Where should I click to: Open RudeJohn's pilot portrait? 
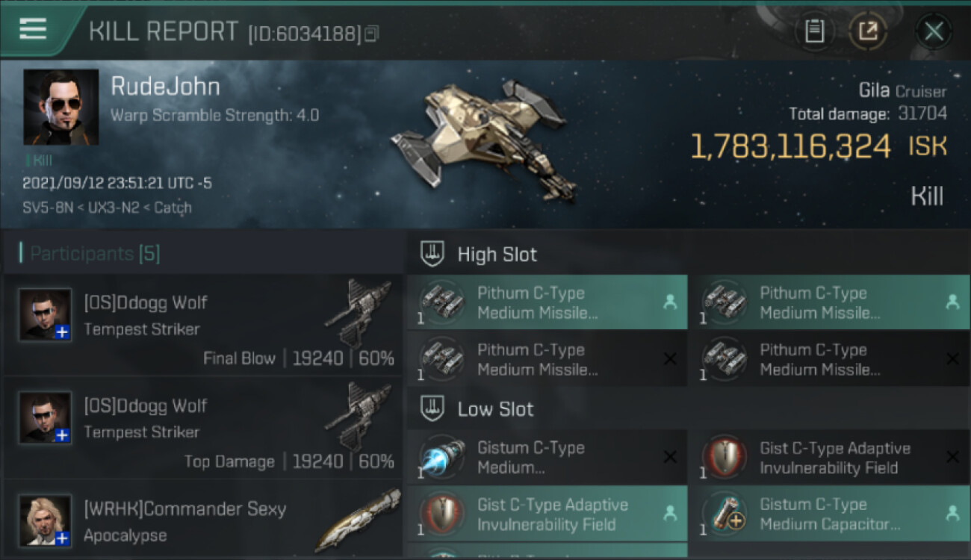61,107
